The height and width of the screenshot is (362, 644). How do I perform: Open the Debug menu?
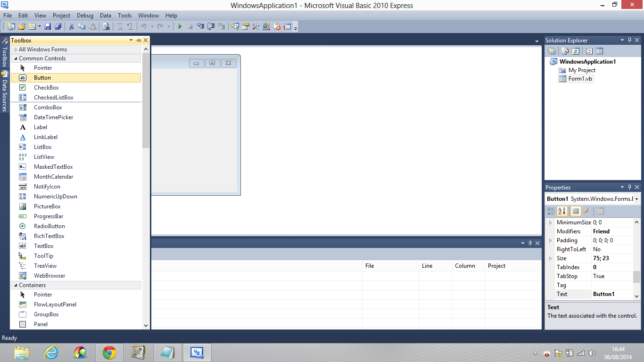(85, 16)
